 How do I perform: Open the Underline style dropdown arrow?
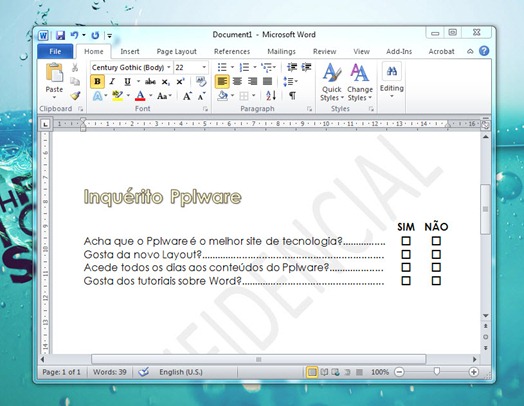point(138,81)
